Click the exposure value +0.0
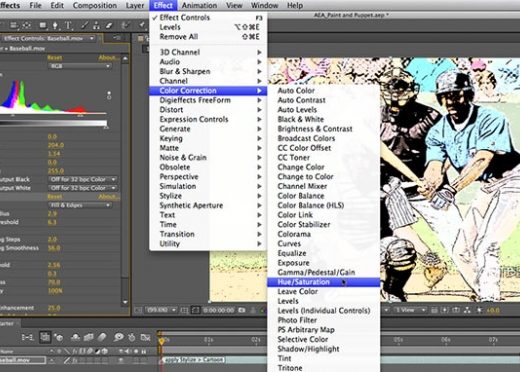 pyautogui.click(x=493, y=310)
